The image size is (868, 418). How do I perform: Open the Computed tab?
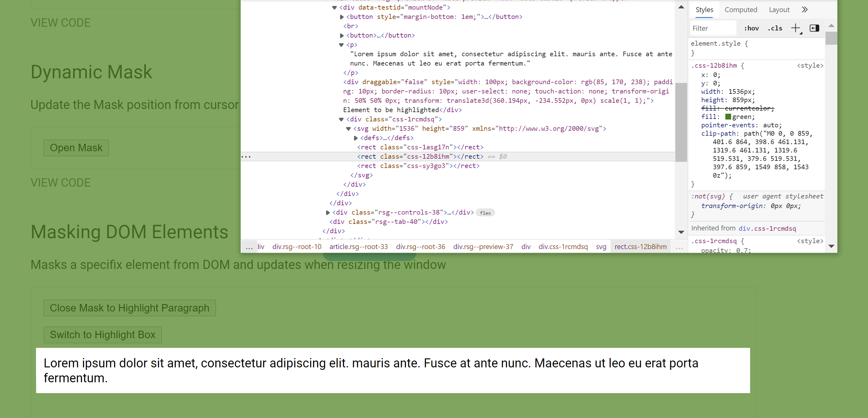pyautogui.click(x=740, y=10)
